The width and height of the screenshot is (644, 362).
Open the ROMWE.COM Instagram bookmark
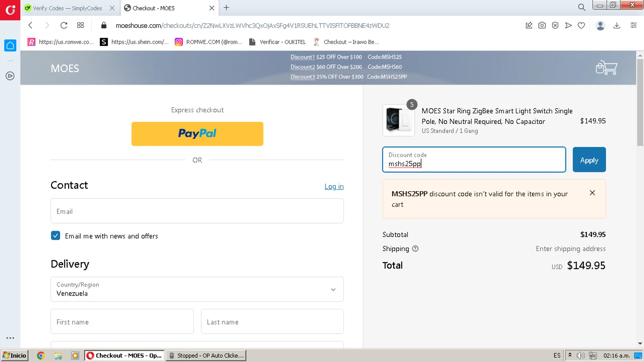pos(209,42)
